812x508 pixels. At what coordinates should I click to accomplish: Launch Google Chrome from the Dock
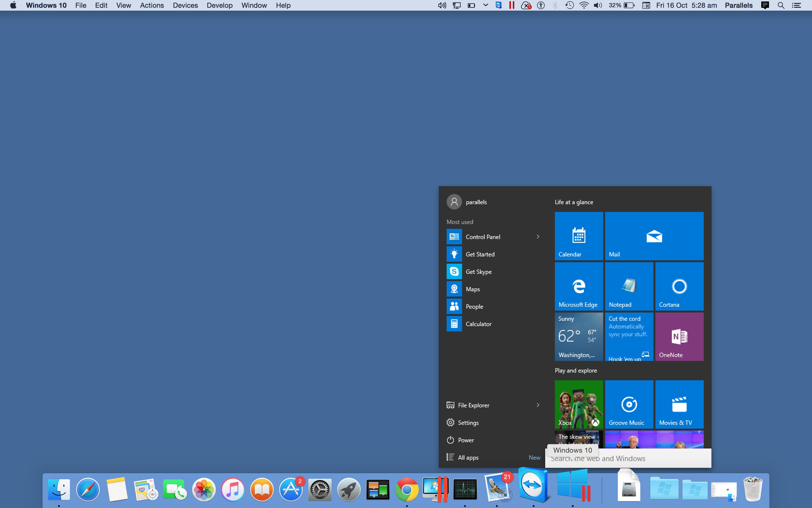click(407, 489)
